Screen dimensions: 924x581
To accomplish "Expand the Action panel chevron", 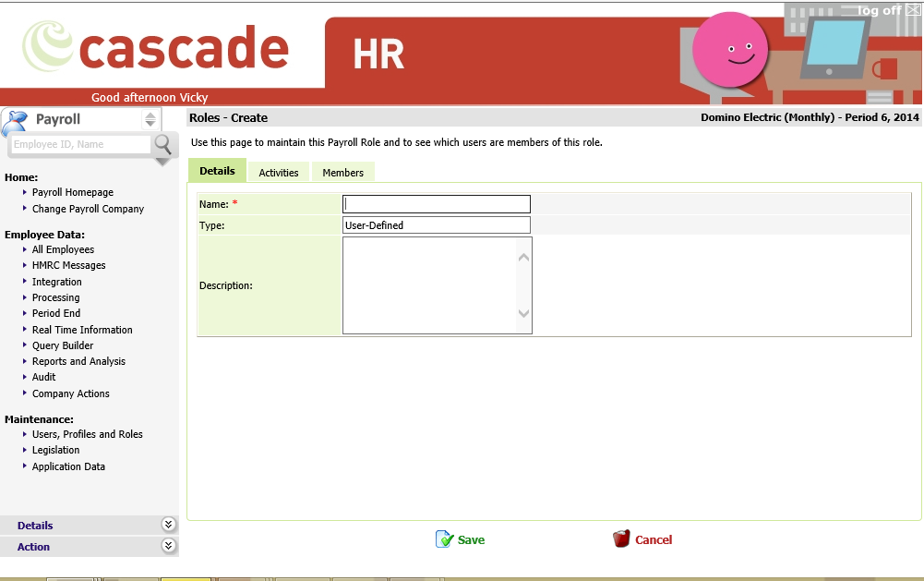I will [168, 546].
